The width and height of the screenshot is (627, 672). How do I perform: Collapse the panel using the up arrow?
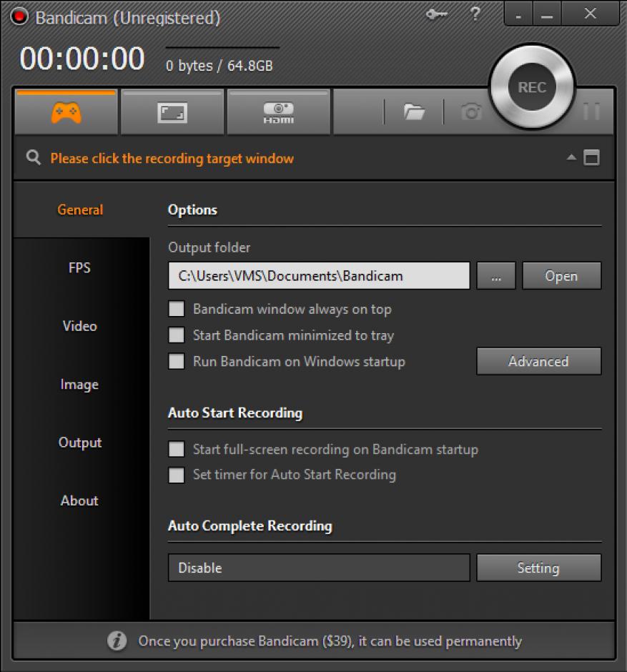571,158
